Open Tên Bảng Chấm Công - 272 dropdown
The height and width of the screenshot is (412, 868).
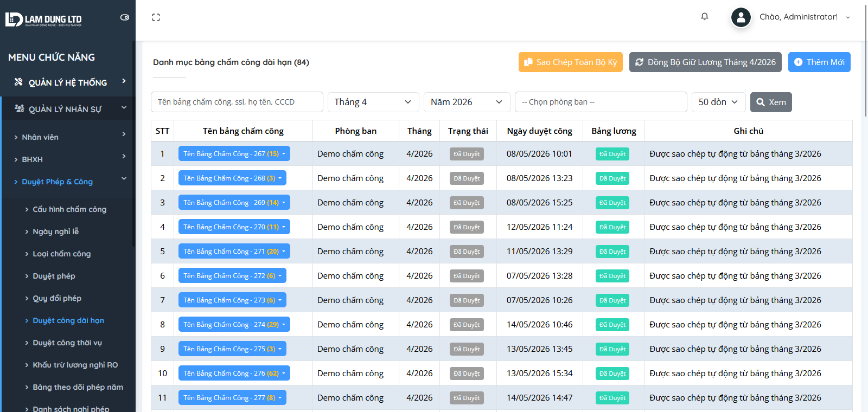click(232, 275)
